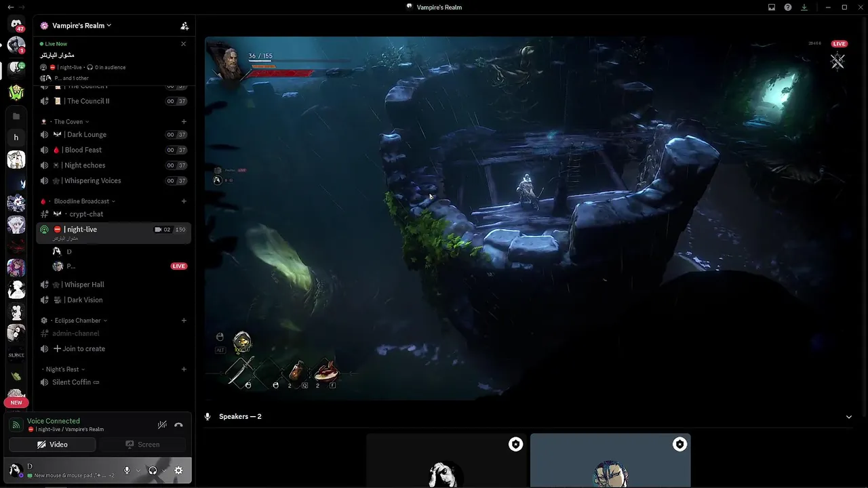Click the red NEW unread indicator

(x=16, y=403)
